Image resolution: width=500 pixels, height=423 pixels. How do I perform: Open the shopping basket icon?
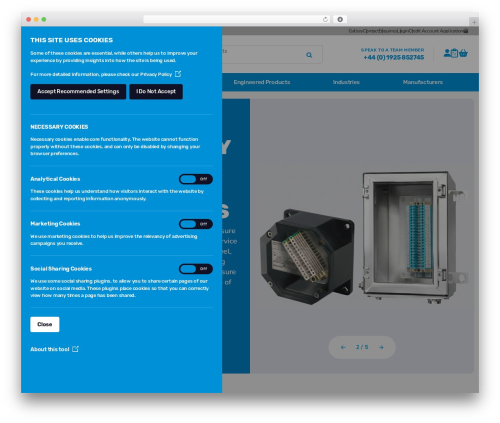pyautogui.click(x=463, y=53)
